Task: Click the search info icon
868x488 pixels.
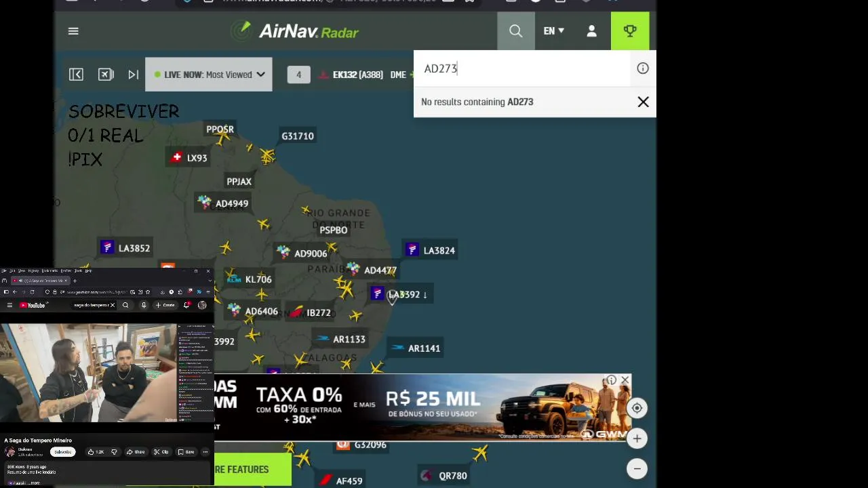Action: pos(643,68)
